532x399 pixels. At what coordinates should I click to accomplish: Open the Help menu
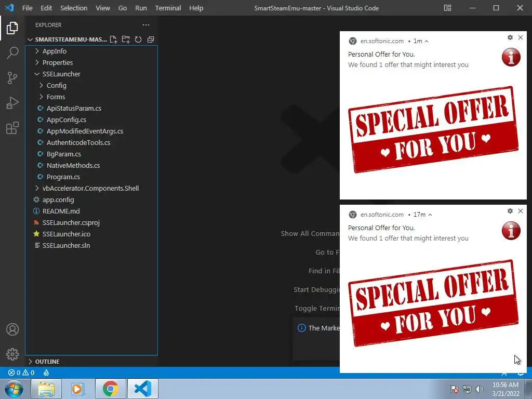point(196,8)
